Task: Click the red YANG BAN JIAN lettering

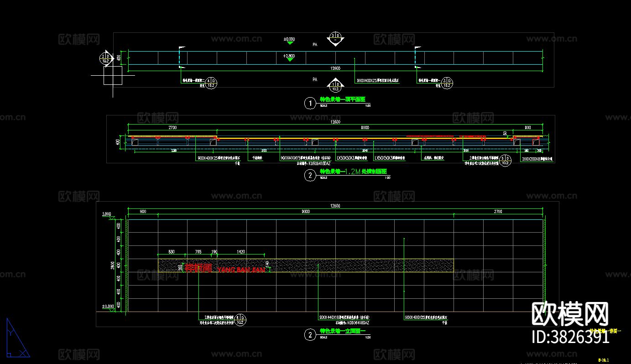Action: click(x=241, y=270)
